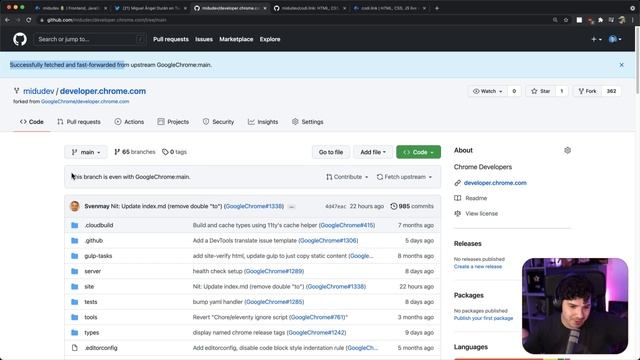Image resolution: width=640 pixels, height=360 pixels.
Task: Click the About settings gear icon
Action: click(x=567, y=150)
